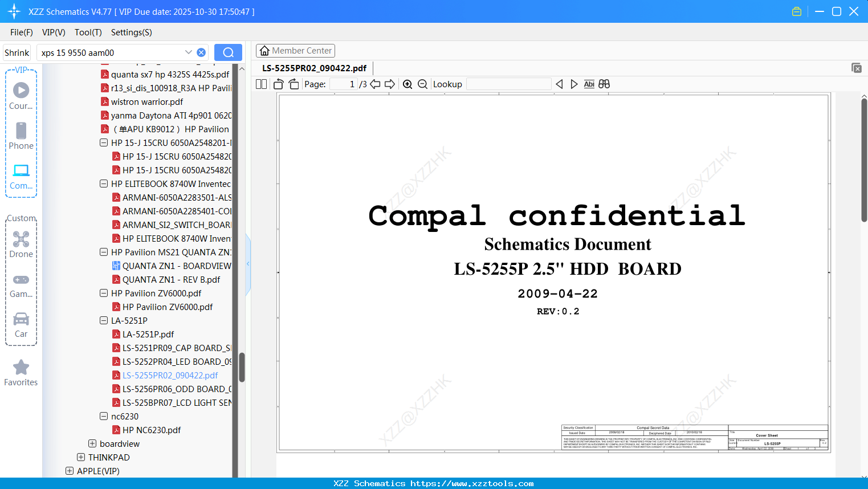Open the xzztools.com website link
868x489 pixels.
[472, 483]
